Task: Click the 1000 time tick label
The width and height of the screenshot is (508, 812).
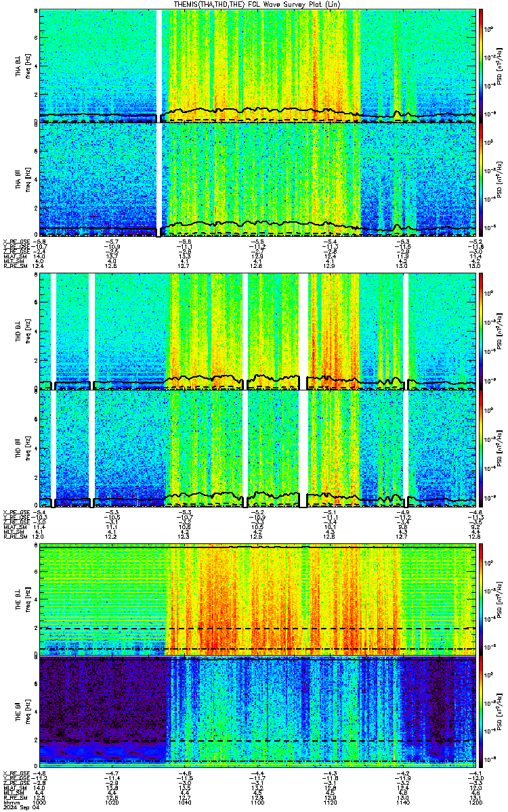Action: (40, 803)
